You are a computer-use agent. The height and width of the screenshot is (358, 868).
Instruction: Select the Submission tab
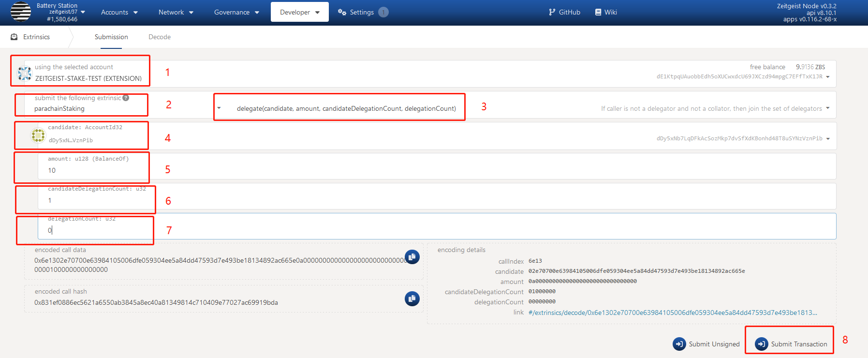coord(111,37)
